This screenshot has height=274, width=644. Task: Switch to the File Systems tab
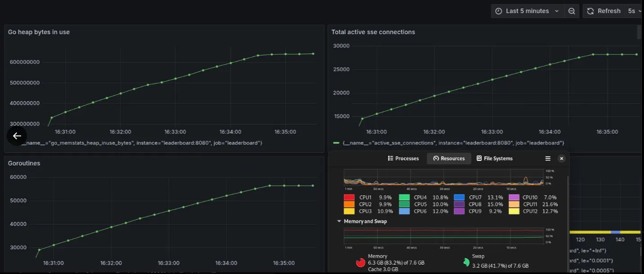coord(495,158)
